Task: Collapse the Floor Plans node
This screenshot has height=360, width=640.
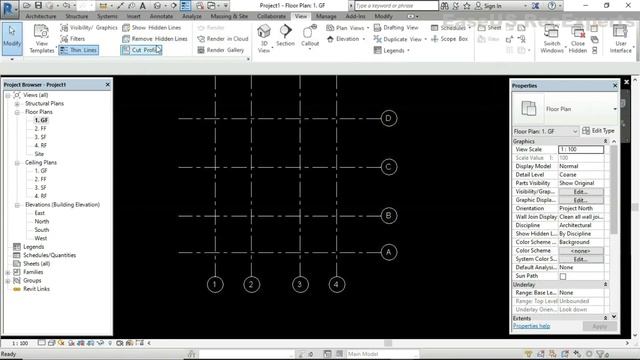Action: 17,112
